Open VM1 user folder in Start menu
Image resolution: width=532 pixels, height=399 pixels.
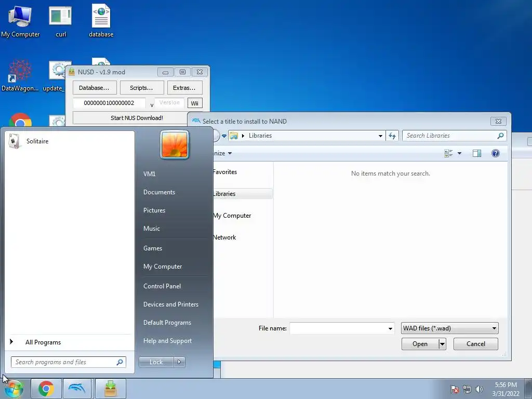pyautogui.click(x=149, y=174)
